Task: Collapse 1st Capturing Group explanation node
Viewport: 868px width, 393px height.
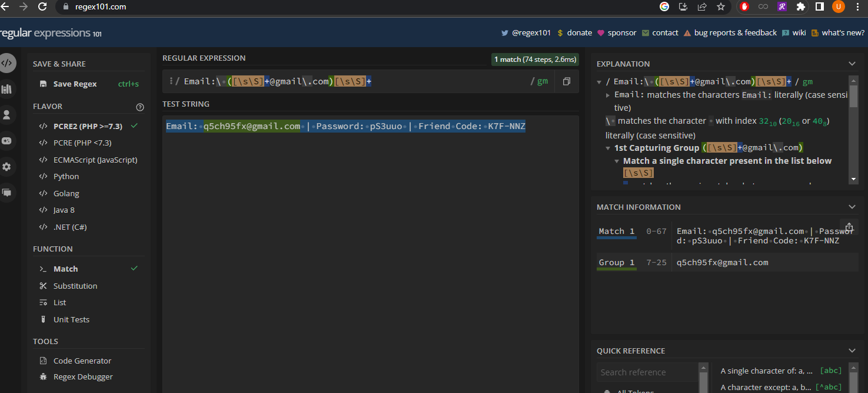Action: 608,148
